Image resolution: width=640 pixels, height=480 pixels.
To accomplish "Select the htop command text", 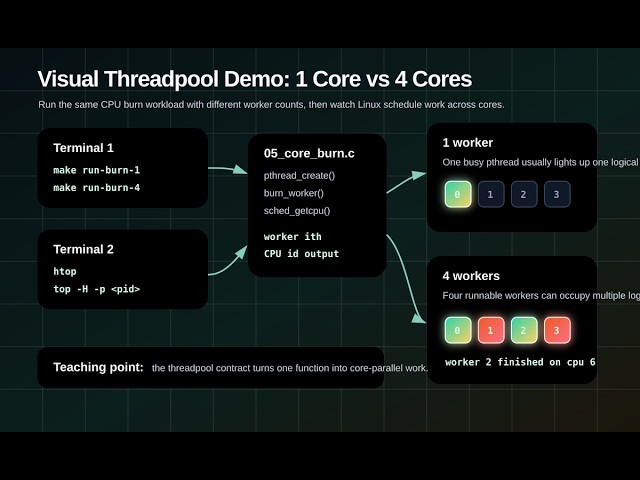I will coord(65,272).
